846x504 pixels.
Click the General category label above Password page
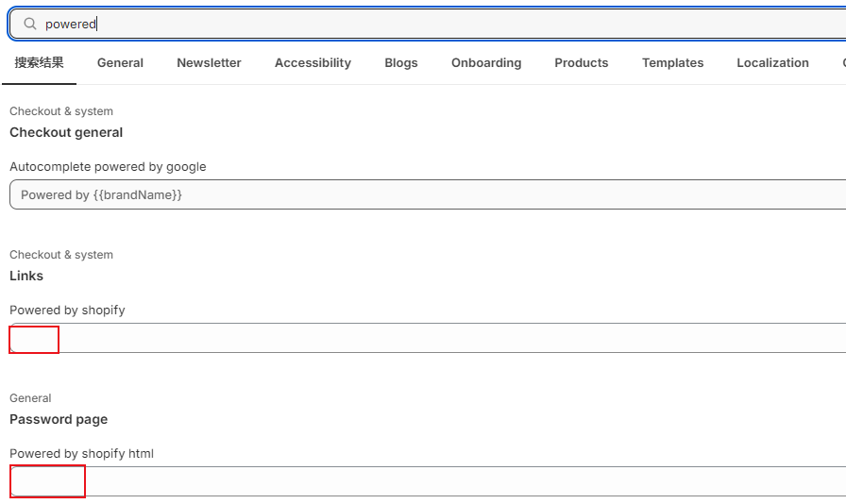(x=30, y=398)
